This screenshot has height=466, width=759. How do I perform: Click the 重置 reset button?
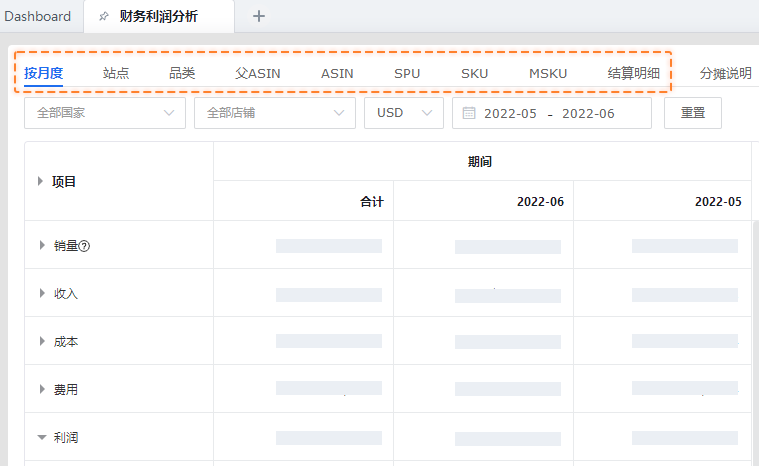point(693,113)
